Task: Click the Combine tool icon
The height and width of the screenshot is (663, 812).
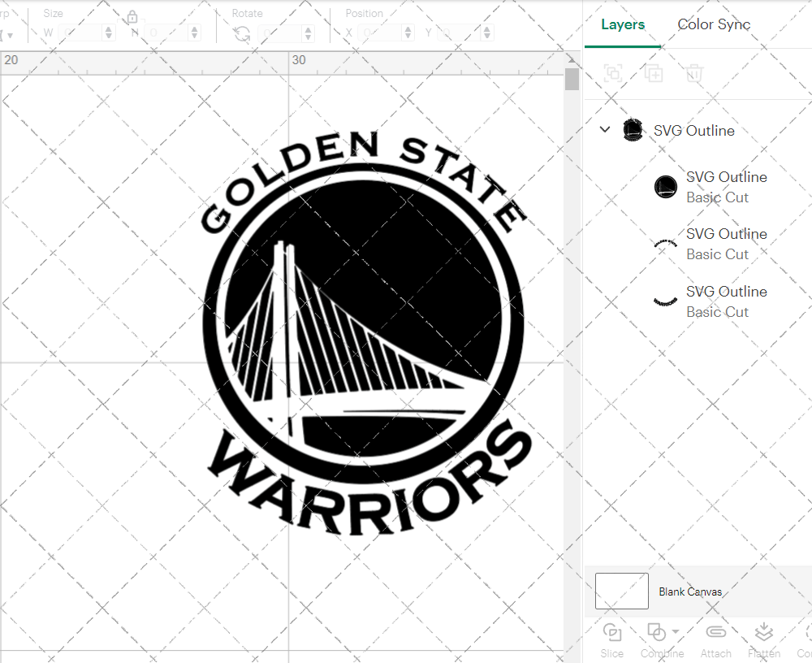Action: tap(656, 632)
